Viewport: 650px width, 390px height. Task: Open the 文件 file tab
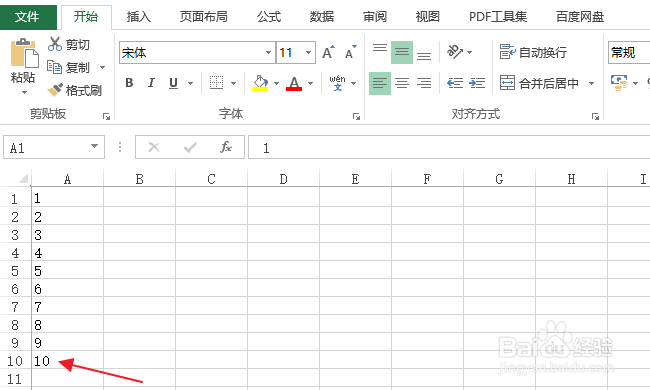click(28, 17)
